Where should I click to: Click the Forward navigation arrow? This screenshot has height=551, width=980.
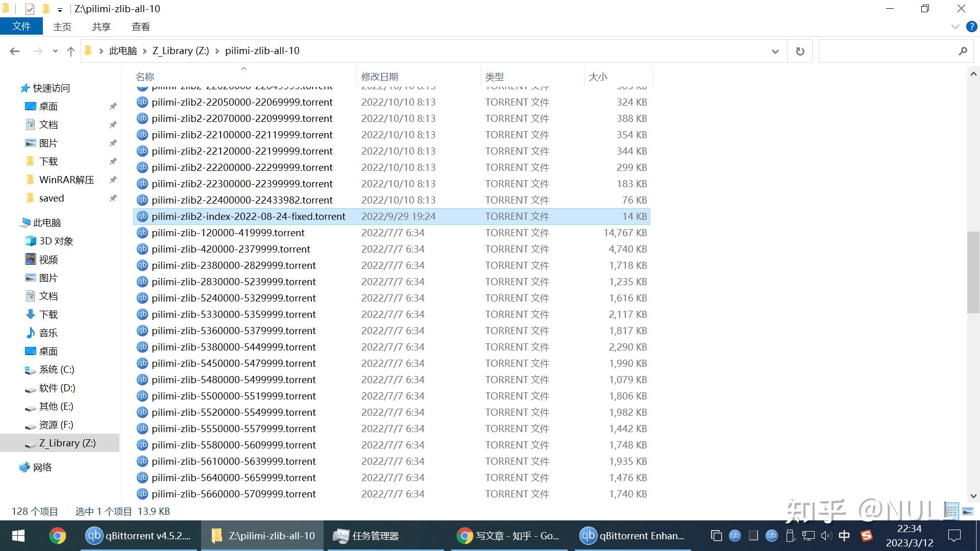coord(37,51)
